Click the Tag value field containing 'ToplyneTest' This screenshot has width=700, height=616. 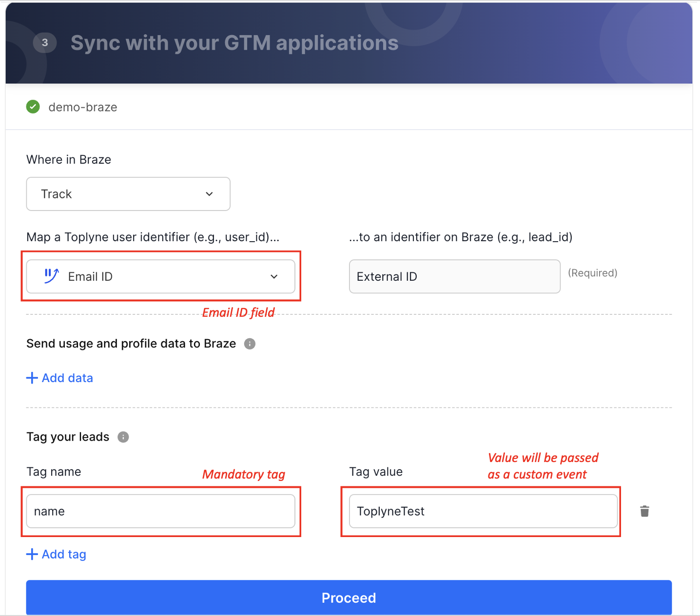pos(484,511)
